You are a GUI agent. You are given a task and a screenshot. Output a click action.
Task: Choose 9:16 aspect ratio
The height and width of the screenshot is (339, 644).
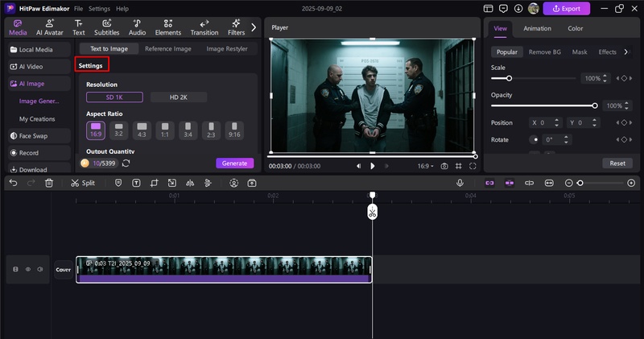pyautogui.click(x=234, y=130)
